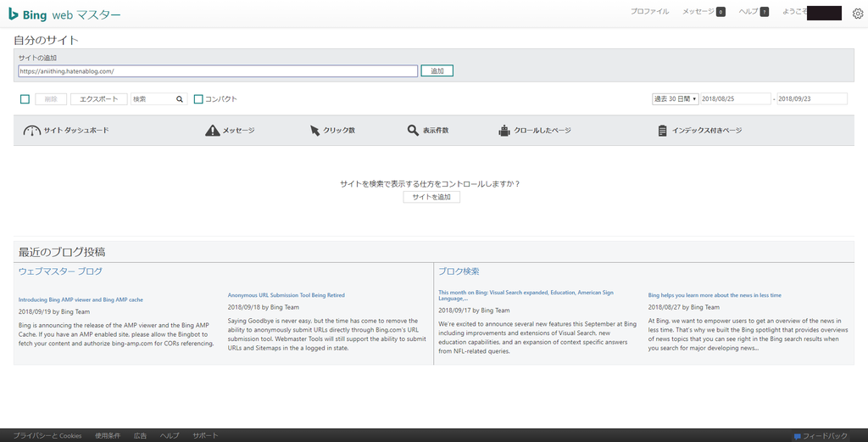The width and height of the screenshot is (868, 442).
Task: Click the サイトの追加 label
Action: click(x=37, y=58)
